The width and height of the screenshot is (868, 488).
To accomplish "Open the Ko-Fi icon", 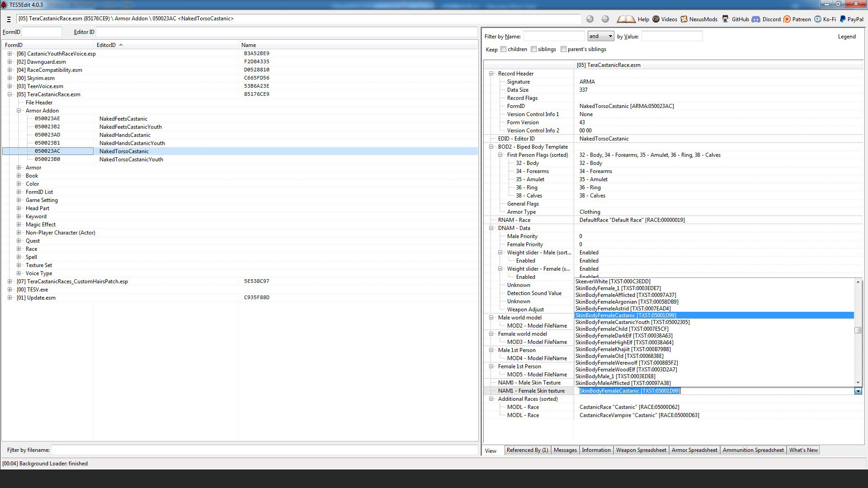I will point(818,19).
